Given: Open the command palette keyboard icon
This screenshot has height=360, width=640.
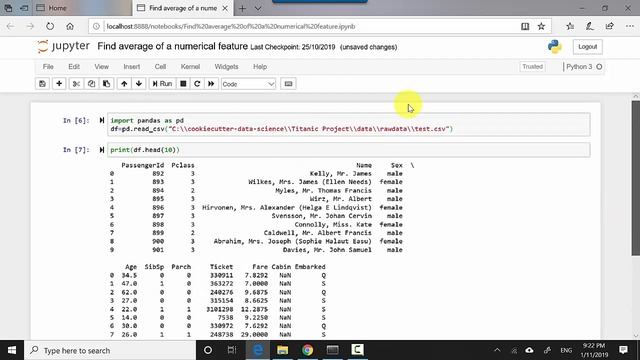Looking at the screenshot, I should 288,84.
